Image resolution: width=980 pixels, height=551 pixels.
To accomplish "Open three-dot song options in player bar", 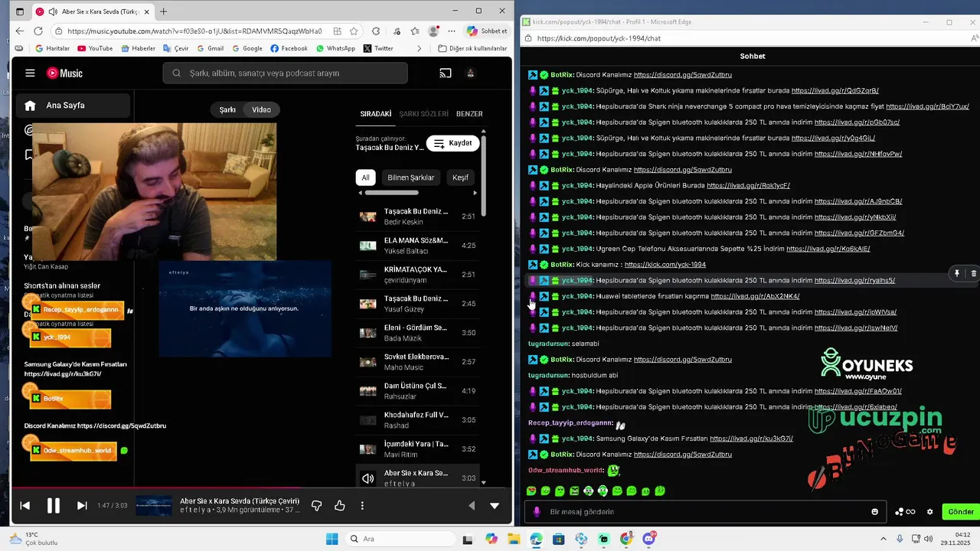I will (x=362, y=506).
